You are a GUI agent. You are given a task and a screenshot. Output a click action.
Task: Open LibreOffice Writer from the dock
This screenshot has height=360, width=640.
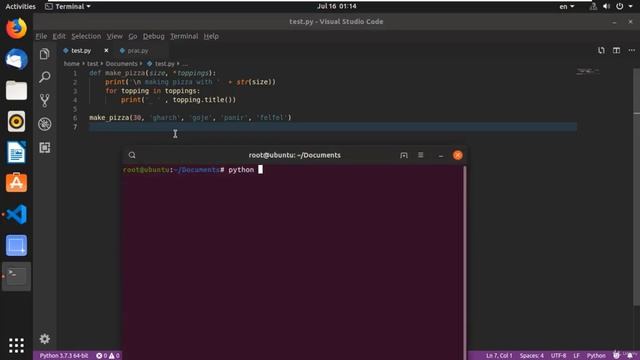click(16, 152)
